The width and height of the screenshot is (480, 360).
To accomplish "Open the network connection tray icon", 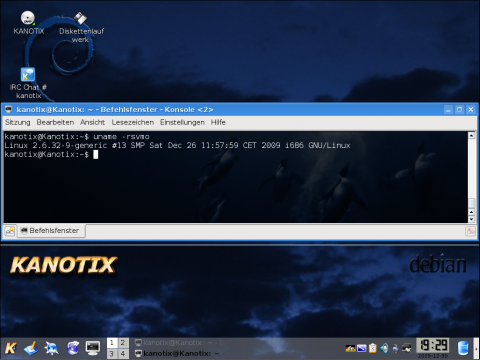I will tap(407, 348).
